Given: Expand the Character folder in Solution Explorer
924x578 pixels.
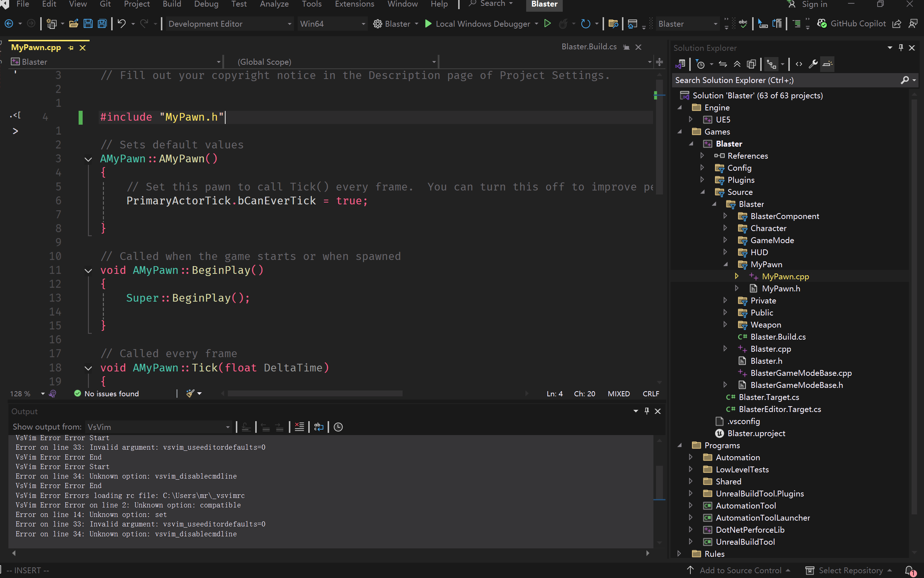Looking at the screenshot, I should coord(725,228).
